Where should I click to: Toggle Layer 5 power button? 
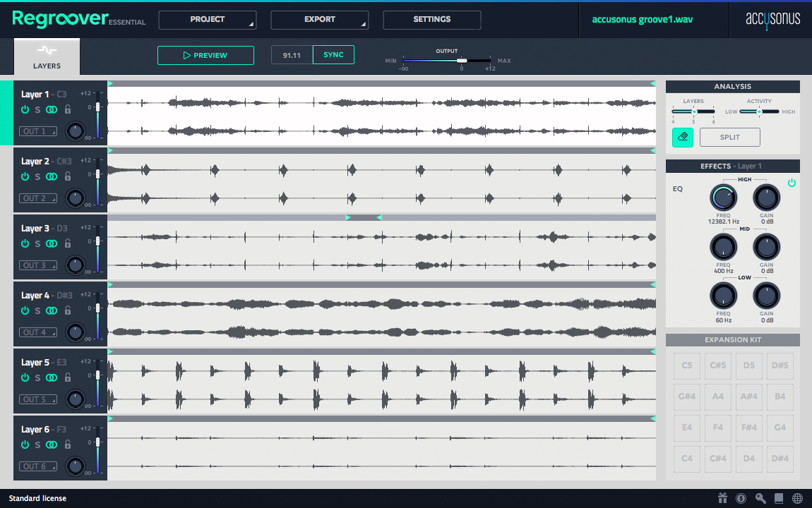point(25,377)
